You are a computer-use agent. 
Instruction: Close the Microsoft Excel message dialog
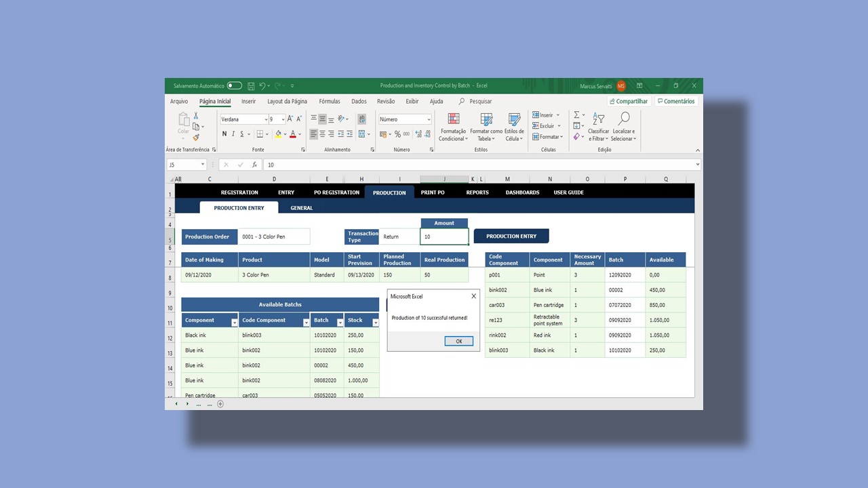(x=473, y=296)
